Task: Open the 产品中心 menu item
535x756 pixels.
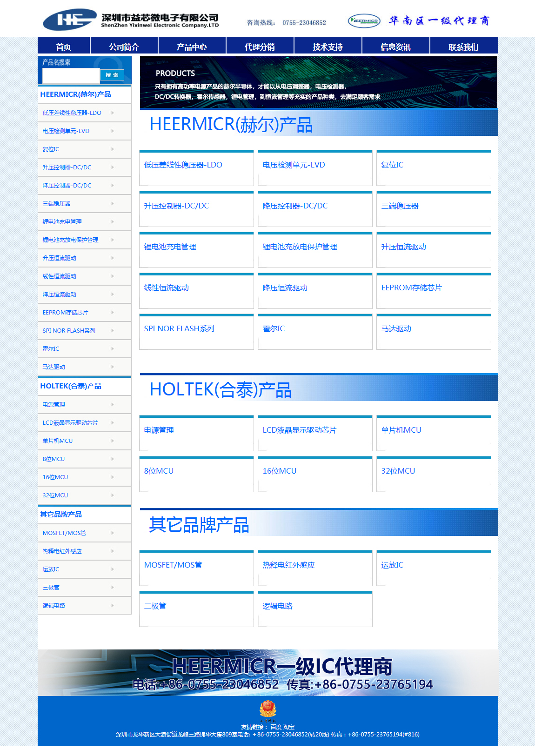Action: pos(192,47)
